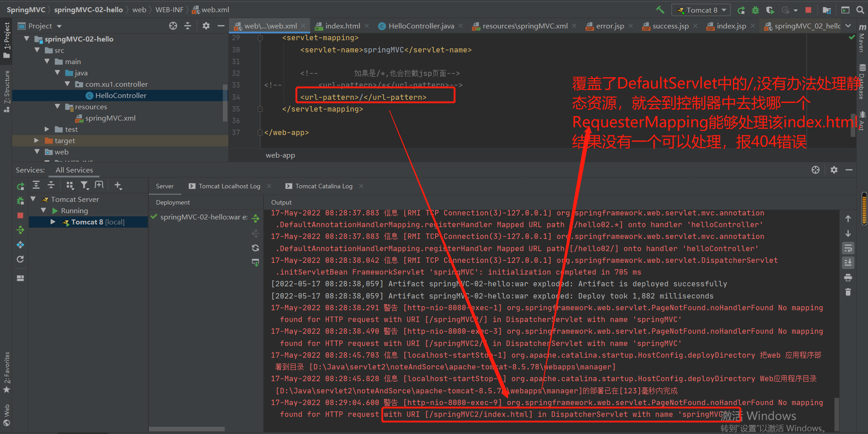This screenshot has height=434, width=868.
Task: Select the Server tab in Services
Action: coord(165,186)
